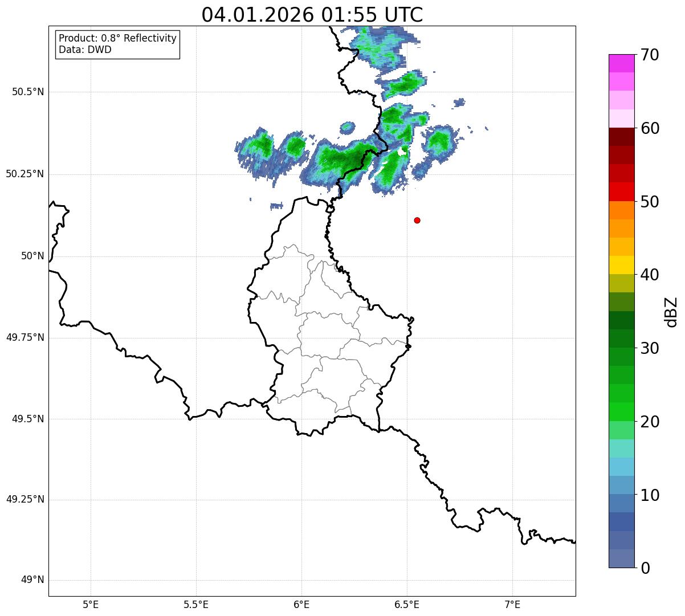
Task: Click the colorbar tick label 20
Action: click(650, 422)
